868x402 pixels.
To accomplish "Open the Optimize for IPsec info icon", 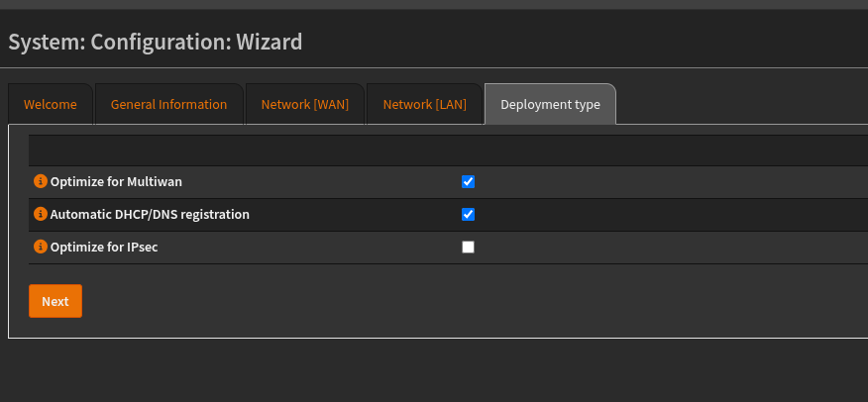I will tap(41, 247).
